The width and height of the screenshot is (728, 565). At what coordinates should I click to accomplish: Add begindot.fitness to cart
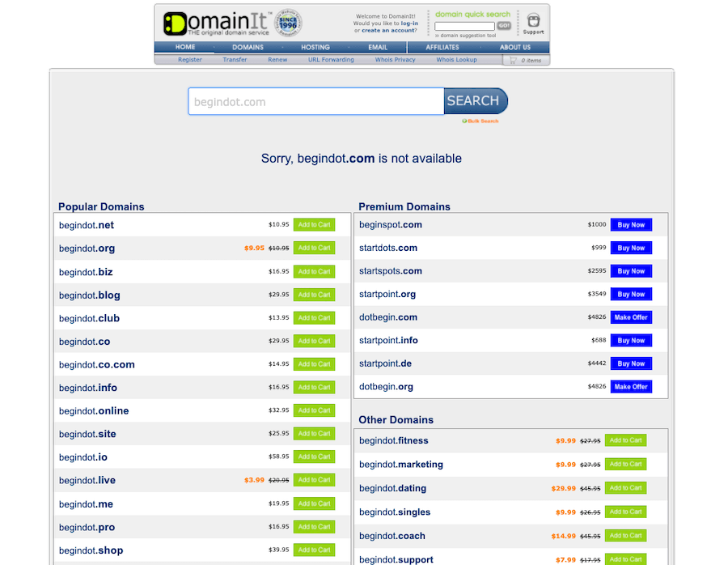pos(625,440)
